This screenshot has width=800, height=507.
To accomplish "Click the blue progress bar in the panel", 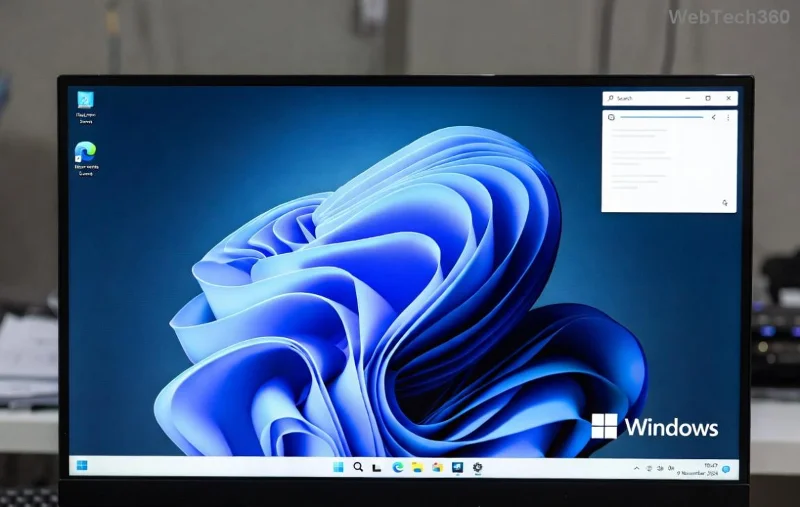I will pos(661,117).
